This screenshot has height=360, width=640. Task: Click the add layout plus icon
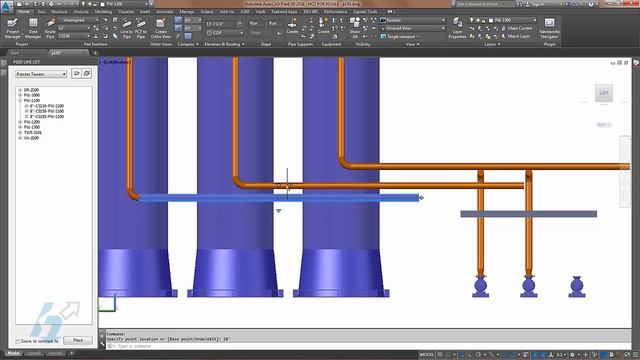[71, 353]
